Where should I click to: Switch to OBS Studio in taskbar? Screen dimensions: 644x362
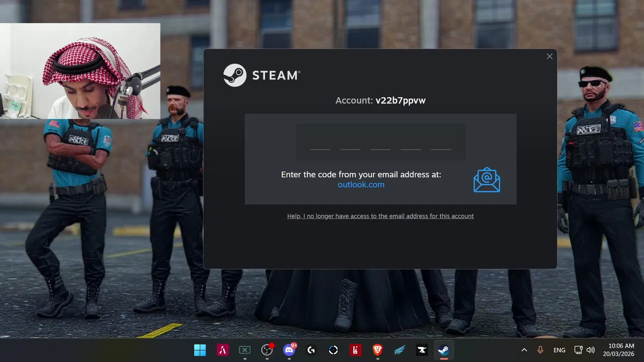(267, 350)
